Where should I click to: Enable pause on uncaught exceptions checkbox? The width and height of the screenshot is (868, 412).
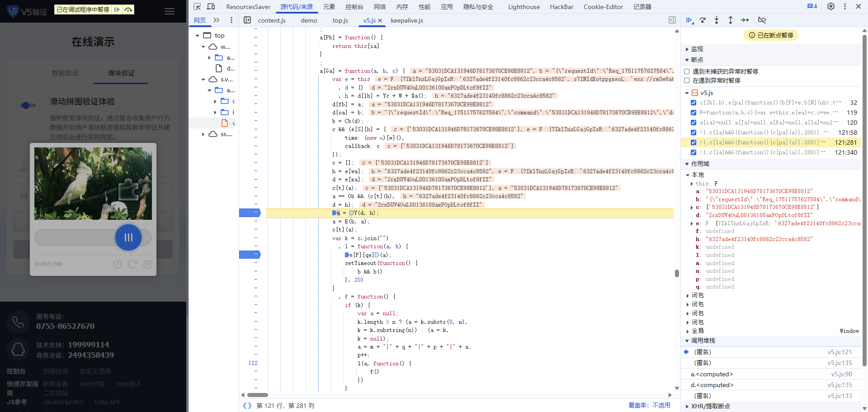coord(687,71)
